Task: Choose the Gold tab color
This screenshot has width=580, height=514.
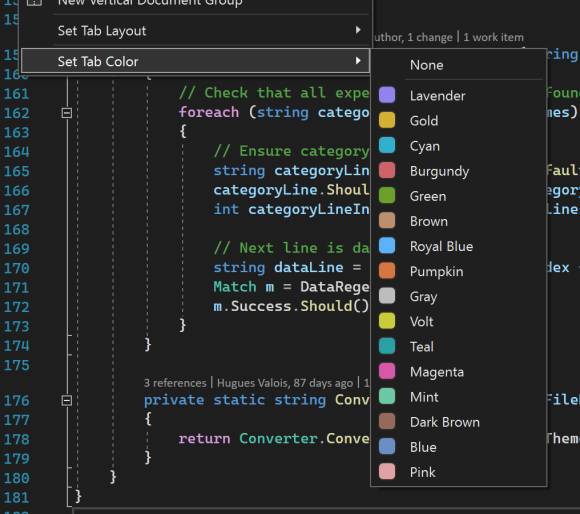Action: click(x=387, y=120)
